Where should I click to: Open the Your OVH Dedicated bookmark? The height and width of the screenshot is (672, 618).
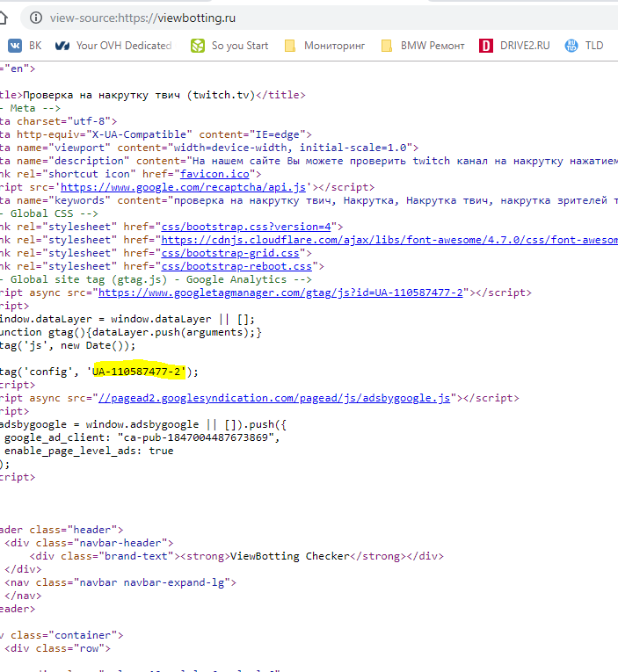pos(113,45)
